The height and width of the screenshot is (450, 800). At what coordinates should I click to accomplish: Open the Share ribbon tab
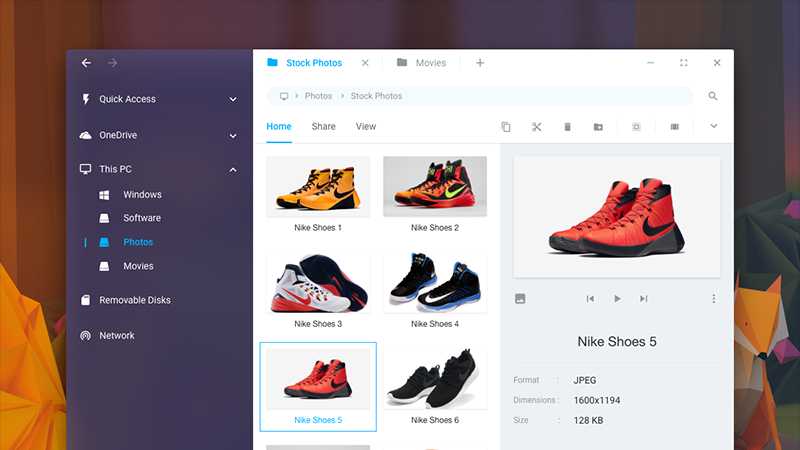[323, 127]
